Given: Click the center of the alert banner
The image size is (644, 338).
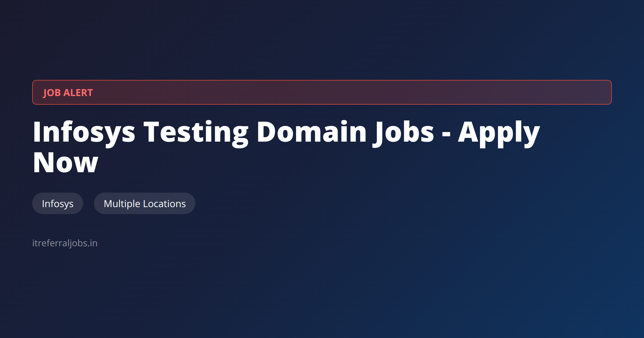Looking at the screenshot, I should click(x=322, y=92).
